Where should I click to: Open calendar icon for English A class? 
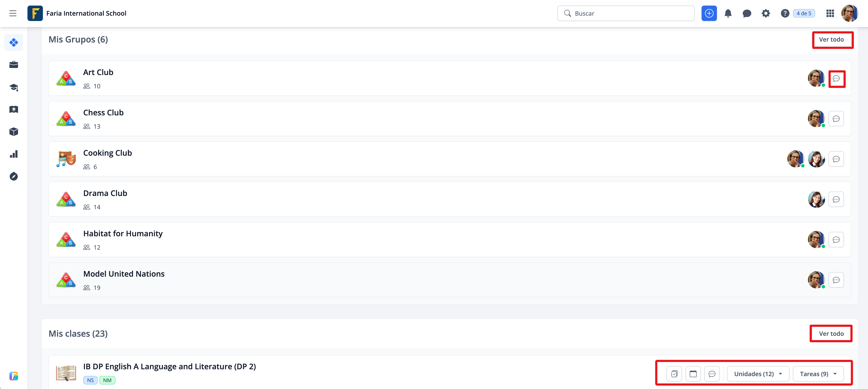693,374
